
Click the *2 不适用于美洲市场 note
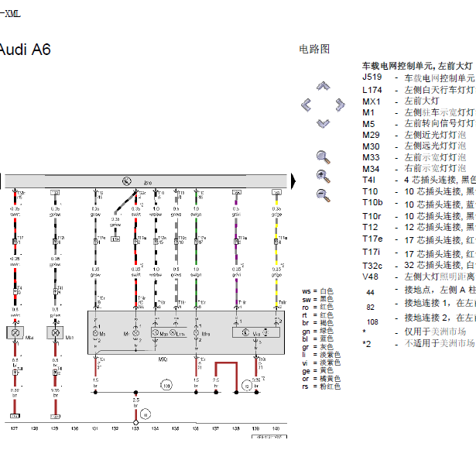pos(418,344)
